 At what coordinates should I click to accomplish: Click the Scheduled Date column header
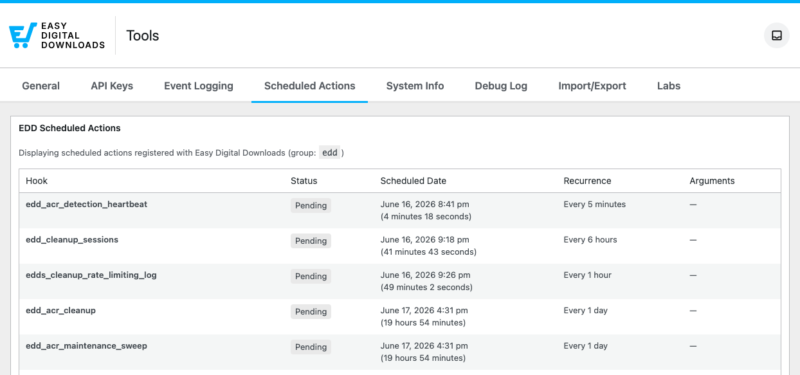click(x=413, y=181)
